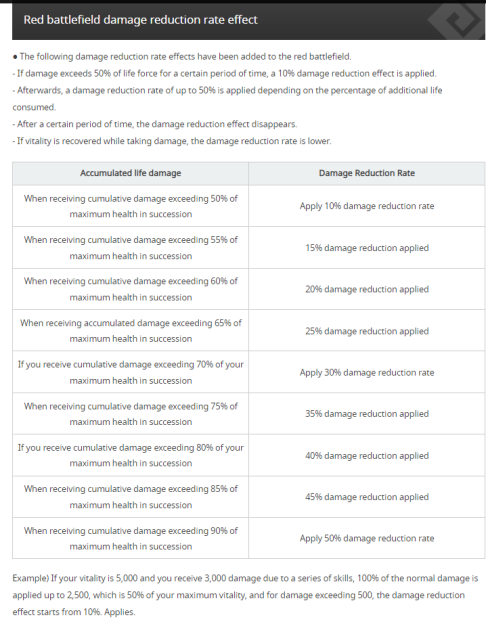This screenshot has height=628, width=486.
Task: Click the Accumulated life damage column header
Action: 131,173
